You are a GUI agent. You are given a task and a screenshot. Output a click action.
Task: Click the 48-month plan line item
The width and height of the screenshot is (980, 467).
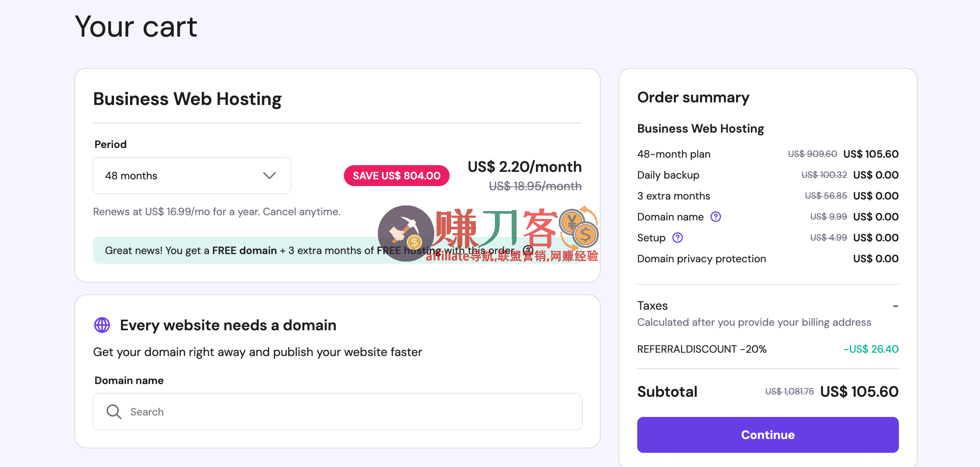(x=674, y=154)
